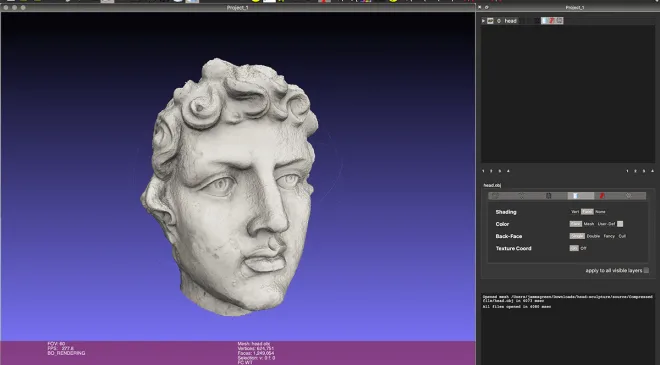
Task: Set Shading to None
Action: tap(600, 212)
